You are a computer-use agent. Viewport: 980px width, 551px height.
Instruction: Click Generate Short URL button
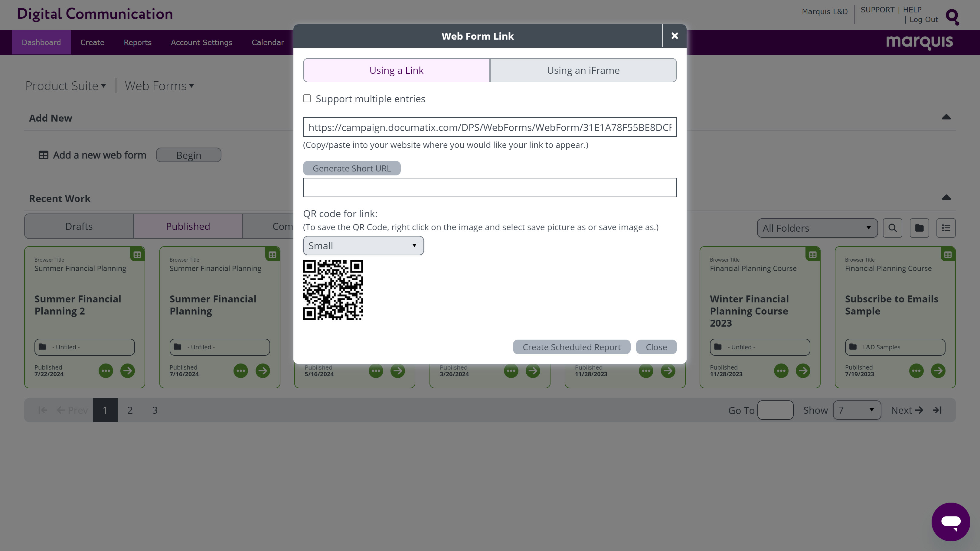[x=351, y=168]
